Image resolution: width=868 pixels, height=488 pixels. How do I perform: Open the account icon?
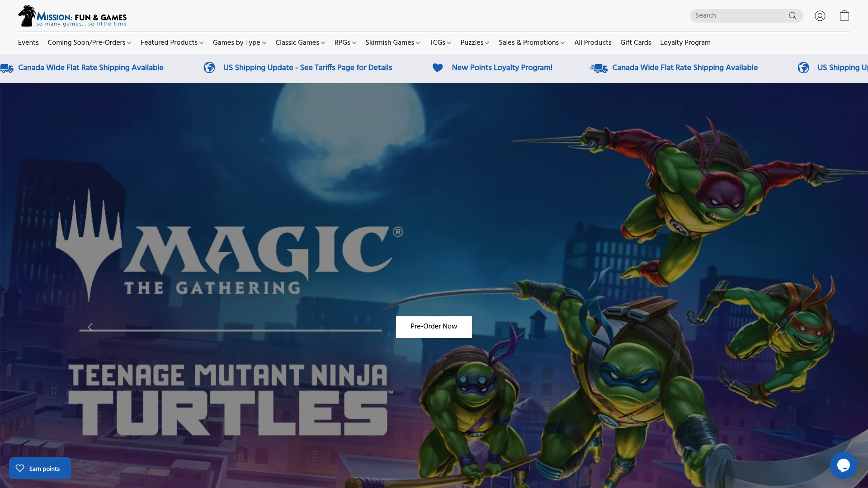(x=820, y=15)
